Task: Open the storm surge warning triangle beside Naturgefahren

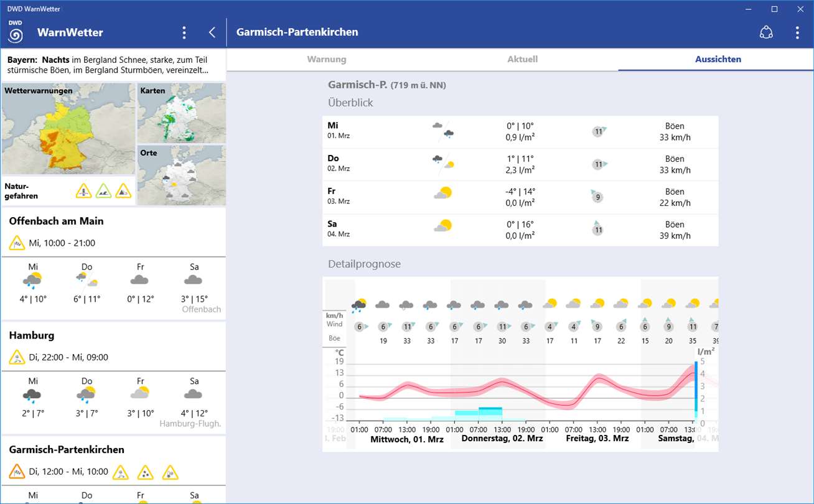Action: pos(84,191)
